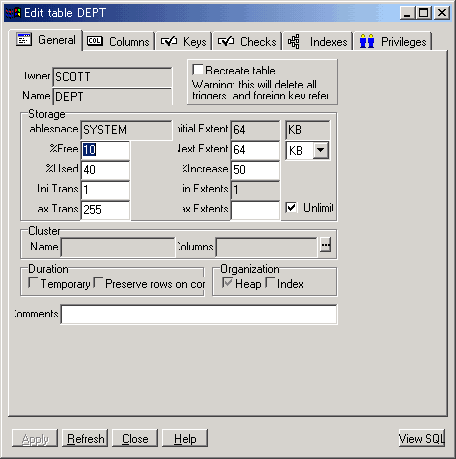The width and height of the screenshot is (456, 459).
Task: Switch to the Columns tab
Action: pyautogui.click(x=119, y=41)
